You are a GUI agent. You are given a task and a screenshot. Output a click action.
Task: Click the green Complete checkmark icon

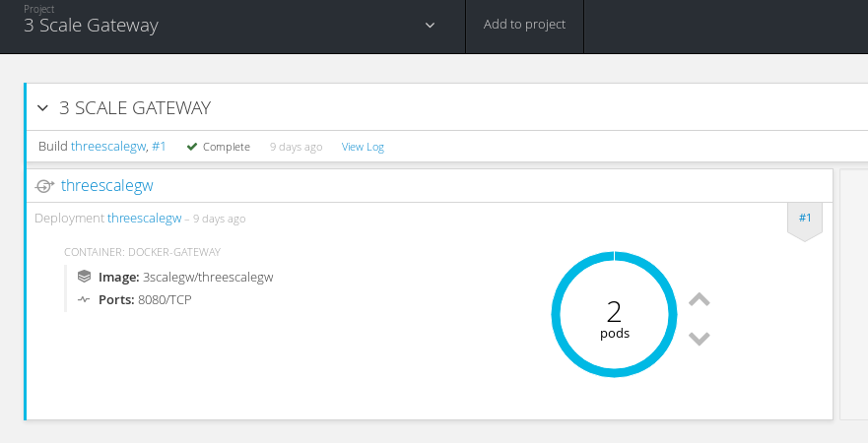[x=192, y=147]
